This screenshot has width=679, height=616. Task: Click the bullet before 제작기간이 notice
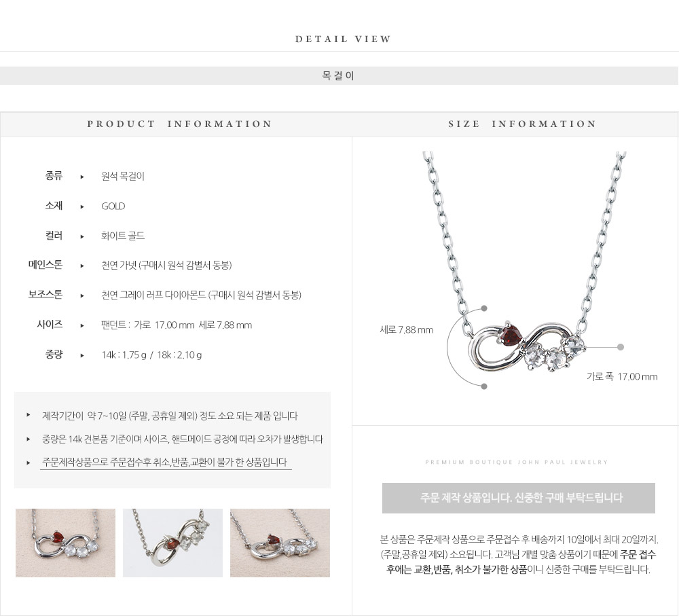[29, 415]
